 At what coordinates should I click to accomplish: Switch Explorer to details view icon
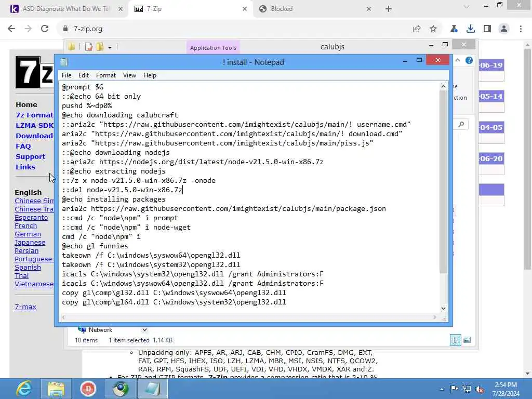455,340
